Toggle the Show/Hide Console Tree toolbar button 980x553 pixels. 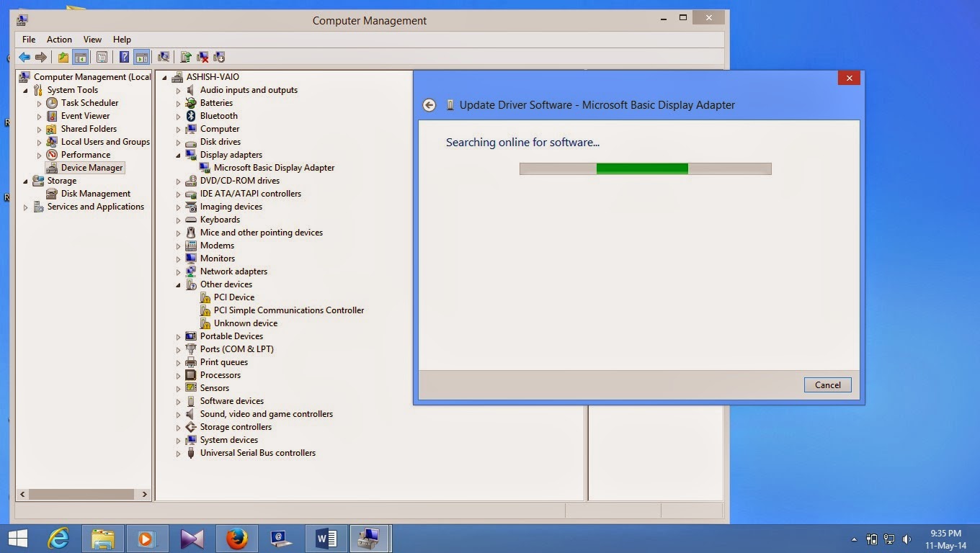point(81,57)
